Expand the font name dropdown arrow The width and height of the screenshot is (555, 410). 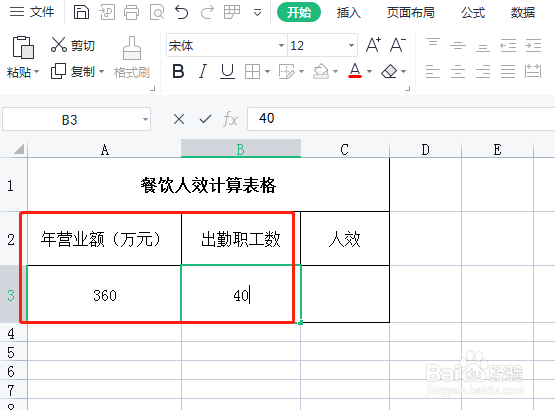281,45
